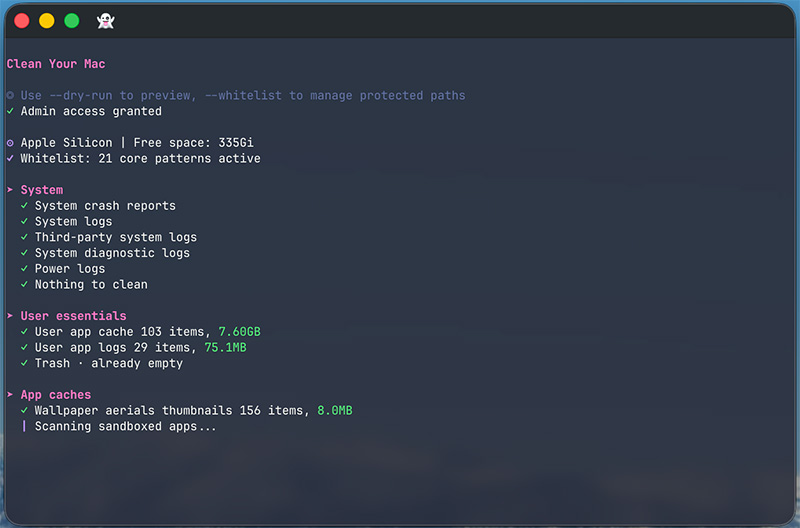Click checkmark beside System crash reports
Image resolution: width=800 pixels, height=528 pixels.
(24, 206)
